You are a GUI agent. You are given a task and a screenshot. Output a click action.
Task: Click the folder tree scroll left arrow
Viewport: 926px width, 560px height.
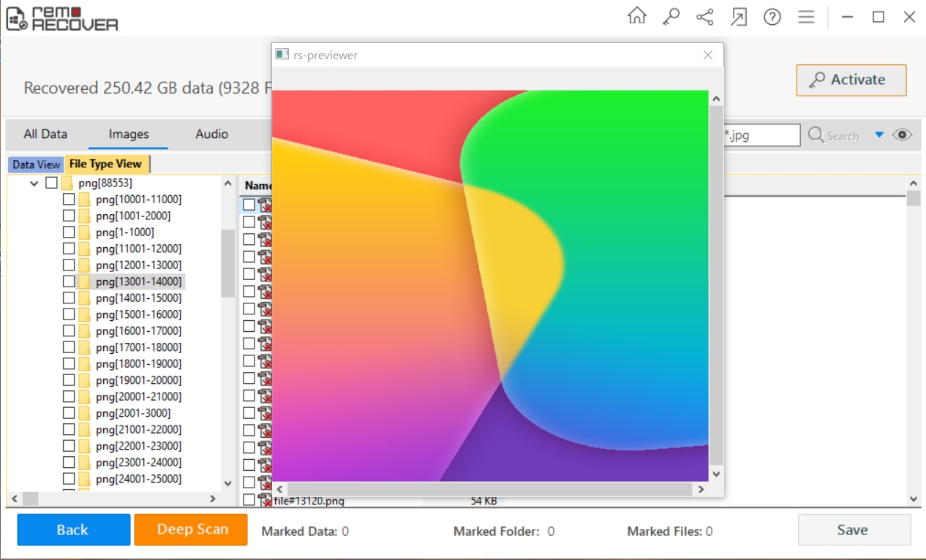pyautogui.click(x=15, y=499)
